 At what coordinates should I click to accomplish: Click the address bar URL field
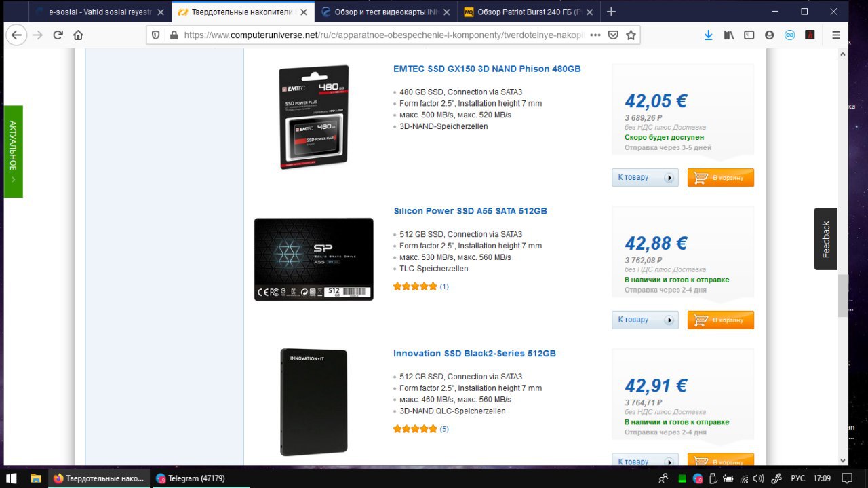383,35
